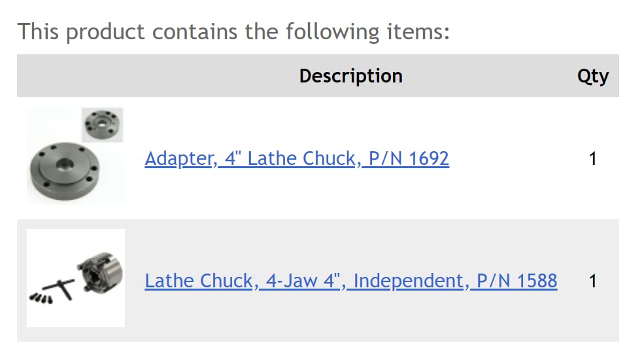
Task: Open the Adapter, 4" Lathe Chuck link
Action: (x=296, y=158)
